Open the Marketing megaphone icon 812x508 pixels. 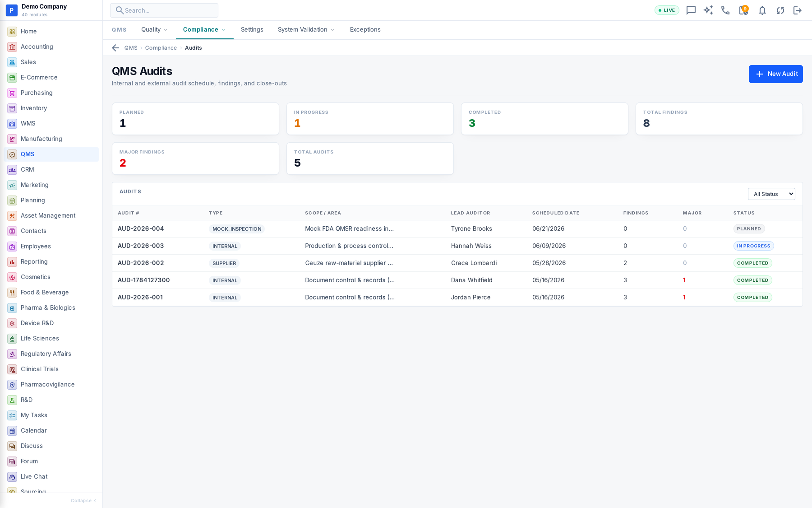tap(12, 185)
